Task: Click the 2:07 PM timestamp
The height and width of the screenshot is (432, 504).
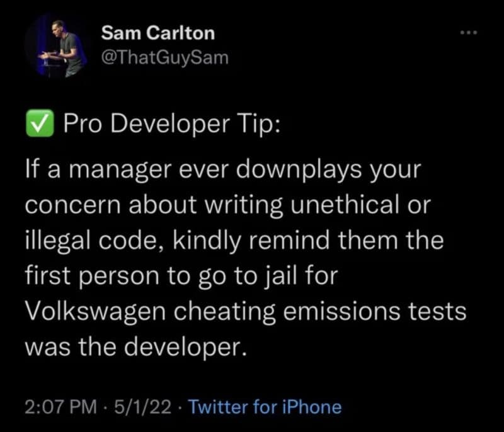Action: pyautogui.click(x=60, y=407)
